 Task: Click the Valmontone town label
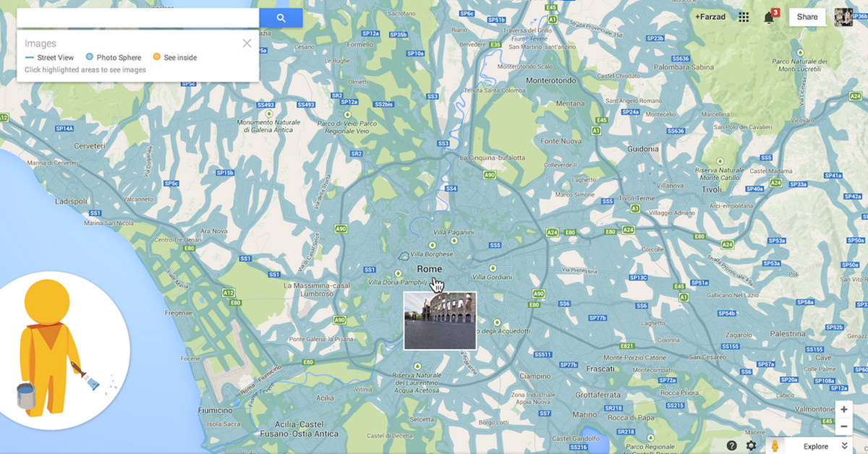[814, 409]
